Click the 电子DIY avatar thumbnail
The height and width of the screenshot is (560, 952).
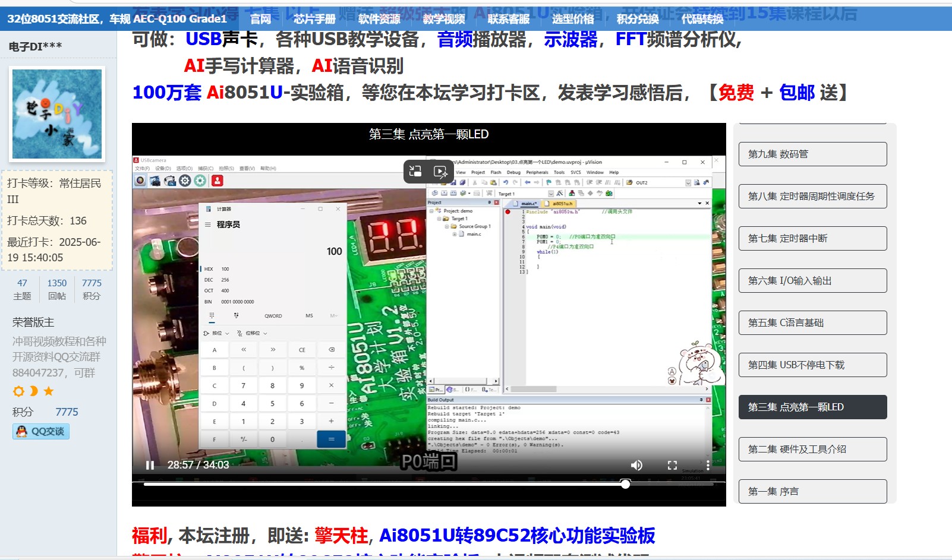56,113
